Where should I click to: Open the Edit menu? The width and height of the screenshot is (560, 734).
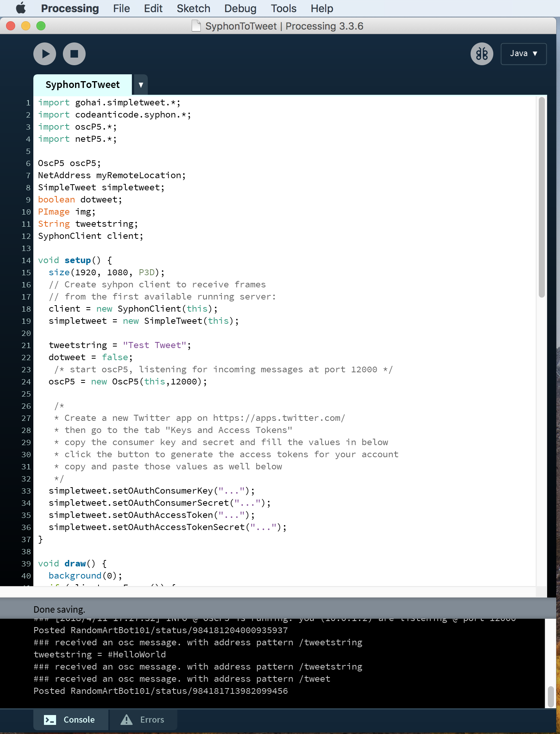(x=153, y=8)
